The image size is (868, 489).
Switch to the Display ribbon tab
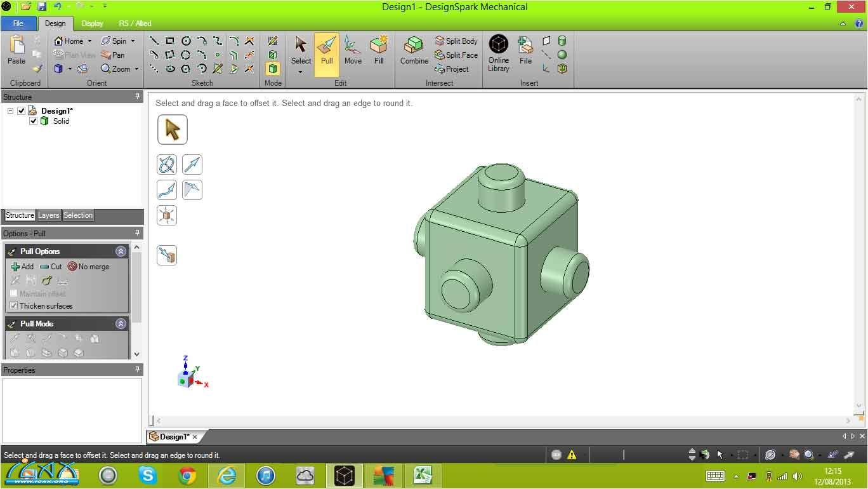coord(92,23)
